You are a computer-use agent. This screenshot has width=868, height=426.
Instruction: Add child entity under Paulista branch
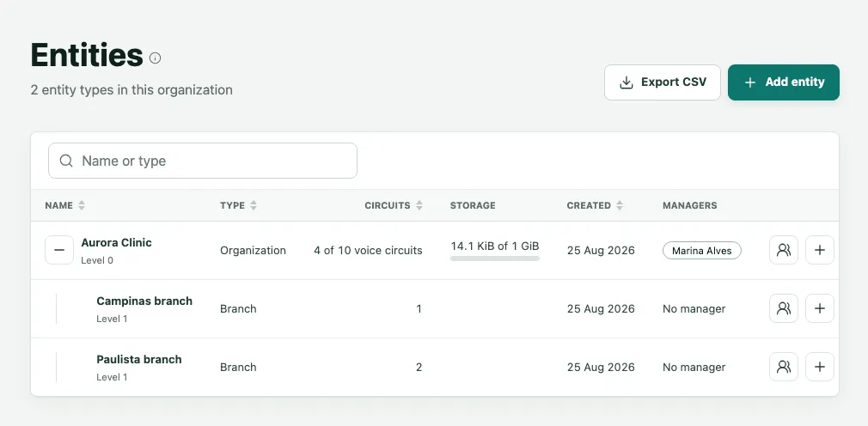pos(819,367)
